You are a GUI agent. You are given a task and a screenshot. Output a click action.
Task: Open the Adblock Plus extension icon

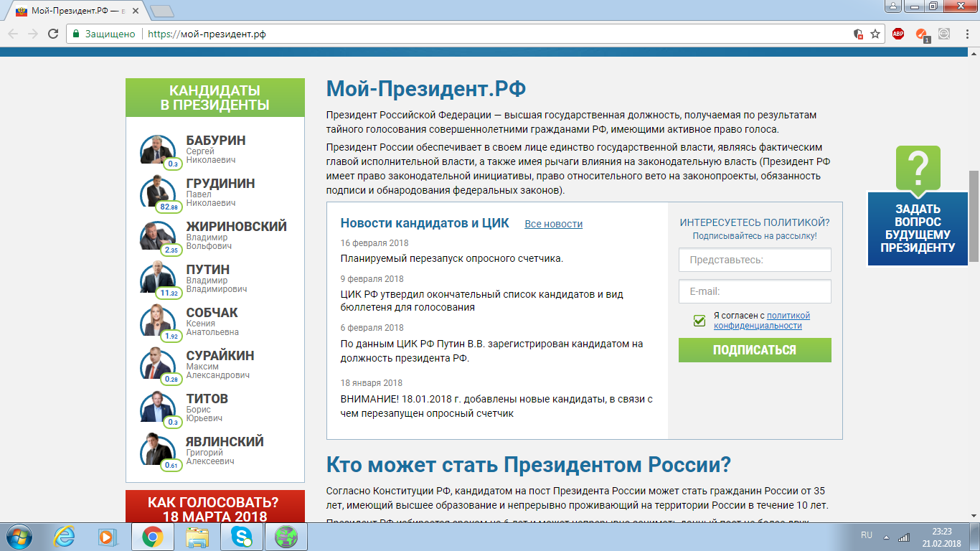pyautogui.click(x=898, y=34)
